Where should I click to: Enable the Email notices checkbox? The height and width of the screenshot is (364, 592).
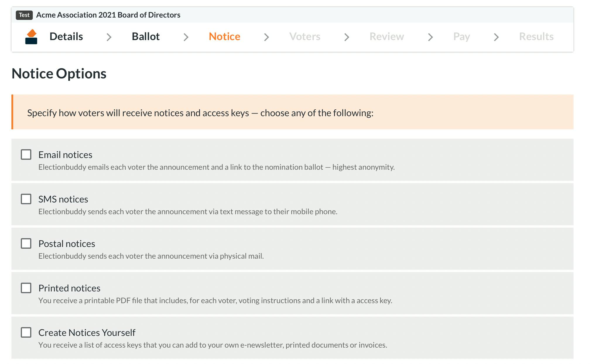pyautogui.click(x=26, y=154)
